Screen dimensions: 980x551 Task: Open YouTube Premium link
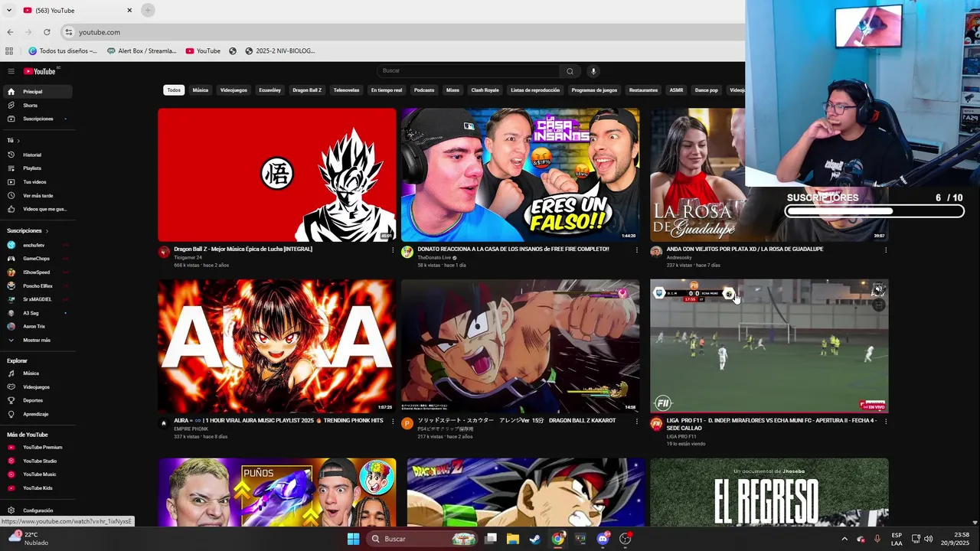pyautogui.click(x=37, y=447)
